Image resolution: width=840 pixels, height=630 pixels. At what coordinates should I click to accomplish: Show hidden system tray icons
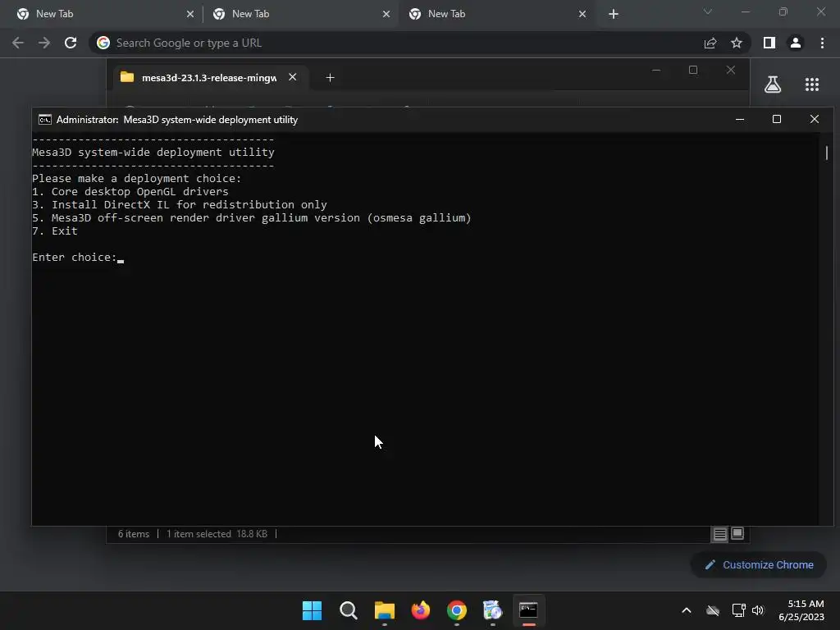click(x=687, y=610)
